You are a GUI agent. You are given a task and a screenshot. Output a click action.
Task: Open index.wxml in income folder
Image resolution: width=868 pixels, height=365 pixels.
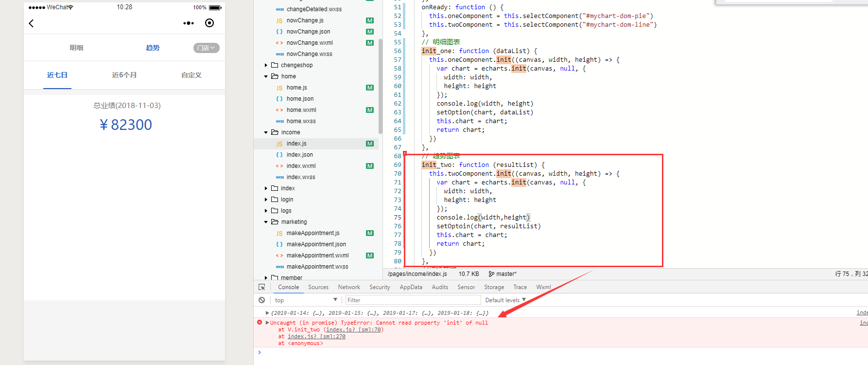(x=301, y=166)
